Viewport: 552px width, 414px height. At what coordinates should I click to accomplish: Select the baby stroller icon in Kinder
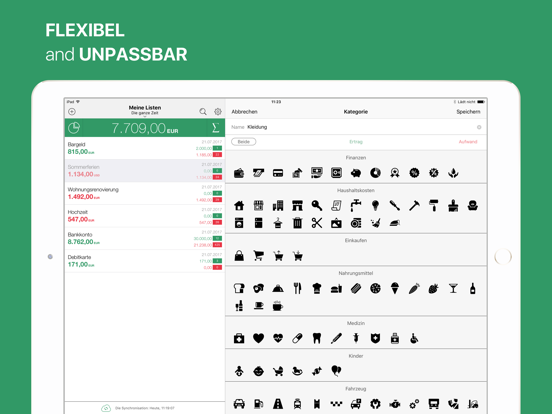278,371
